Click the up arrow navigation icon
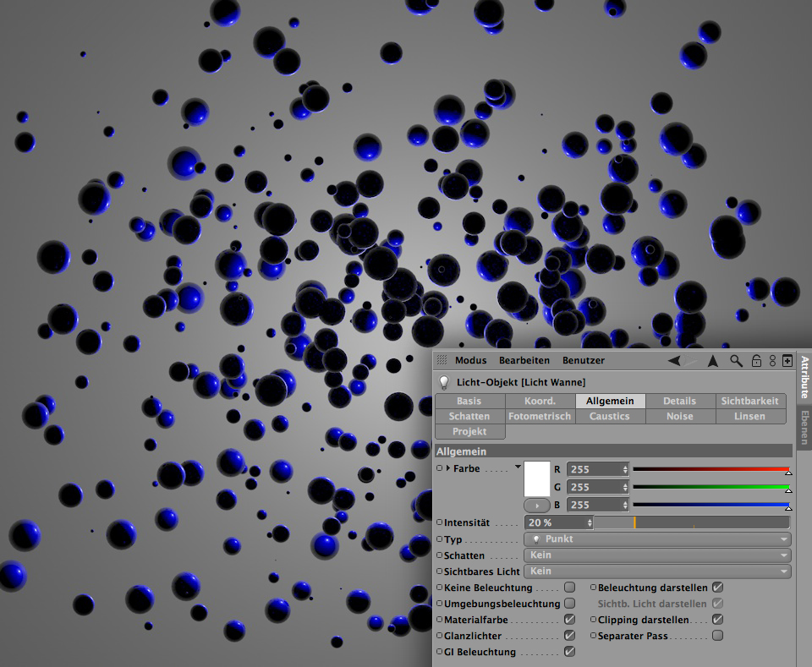812x667 pixels. (x=713, y=361)
